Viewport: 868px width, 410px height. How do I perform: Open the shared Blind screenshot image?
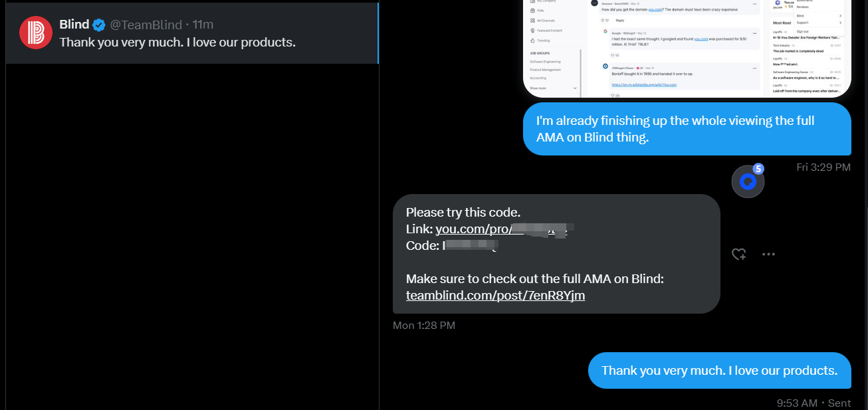[687, 49]
